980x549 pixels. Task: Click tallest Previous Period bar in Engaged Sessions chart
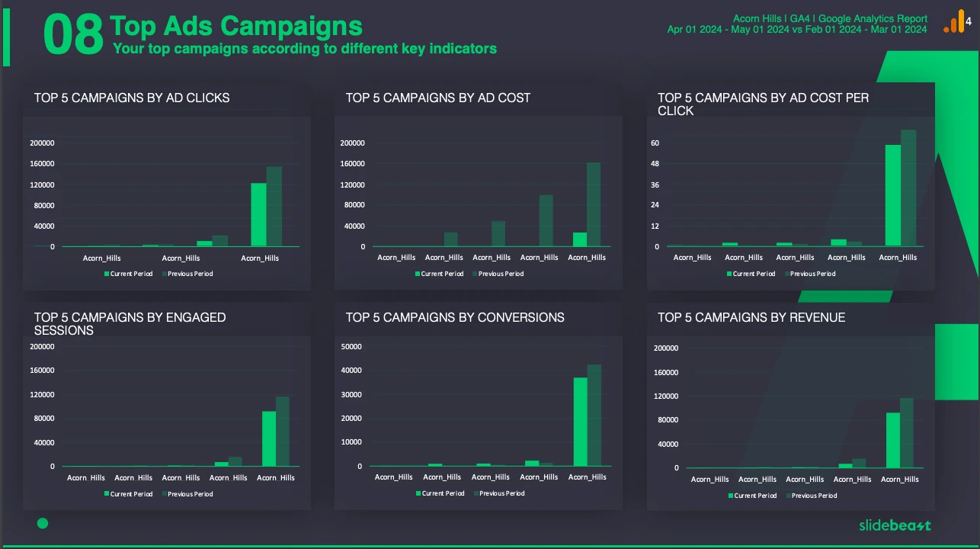(x=283, y=432)
